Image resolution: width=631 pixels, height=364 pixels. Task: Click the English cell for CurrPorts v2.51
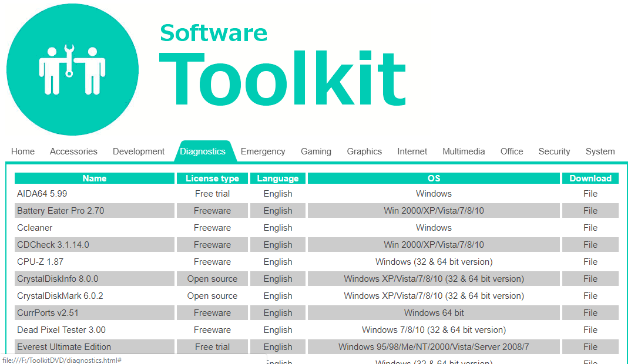point(278,313)
